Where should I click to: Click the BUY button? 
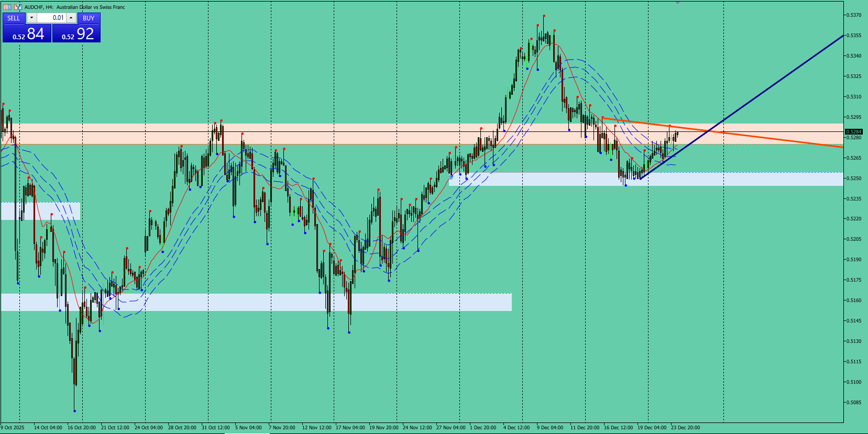(89, 18)
